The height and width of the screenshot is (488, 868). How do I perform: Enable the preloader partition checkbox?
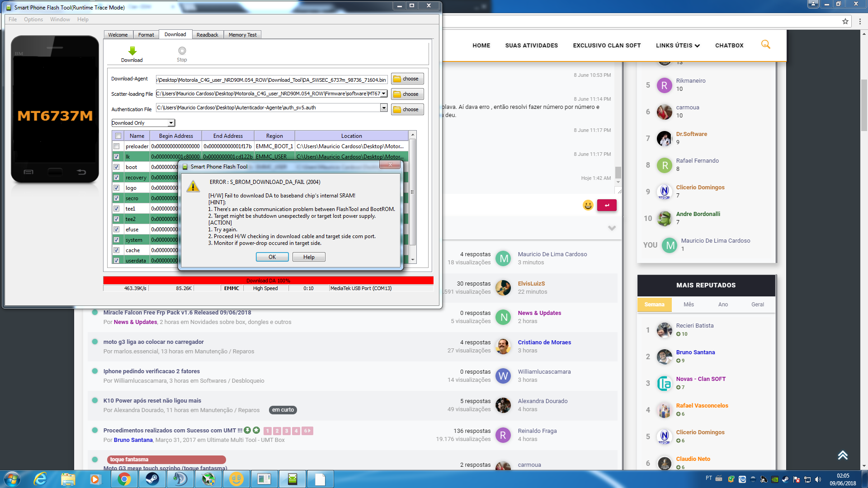coord(117,146)
